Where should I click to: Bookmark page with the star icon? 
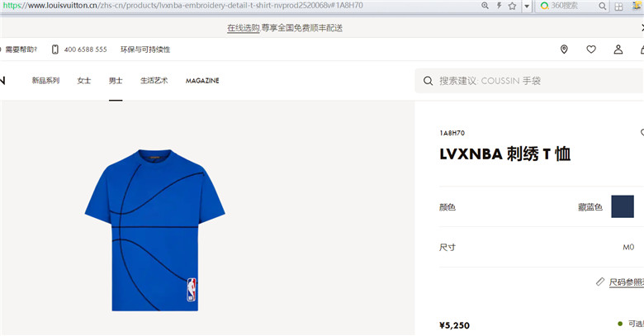[512, 6]
